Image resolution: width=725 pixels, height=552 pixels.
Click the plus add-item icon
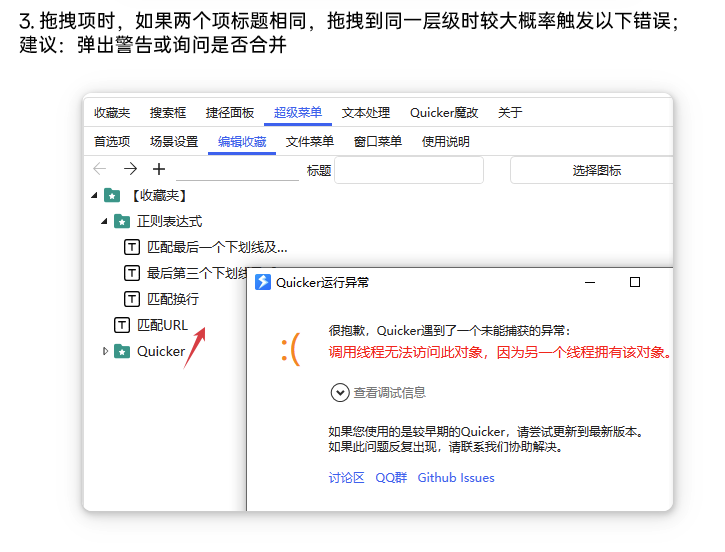[159, 169]
